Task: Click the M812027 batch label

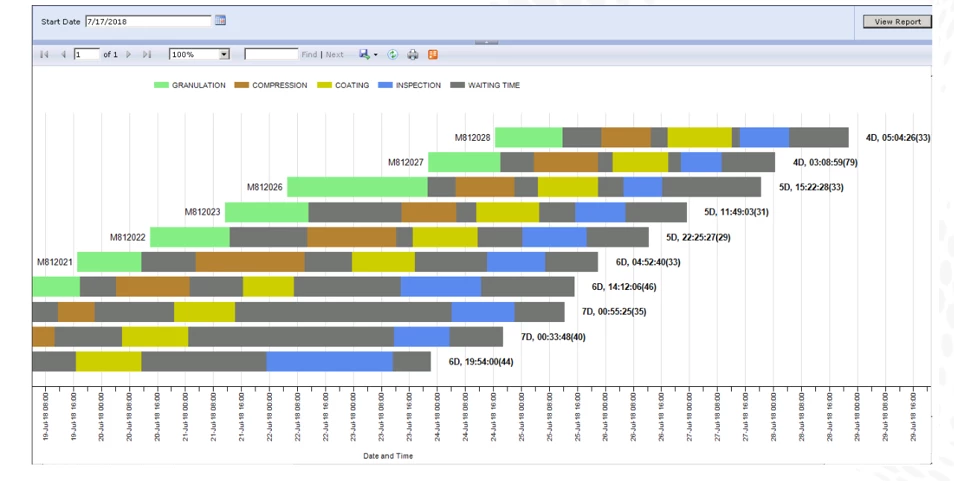Action: [x=406, y=162]
